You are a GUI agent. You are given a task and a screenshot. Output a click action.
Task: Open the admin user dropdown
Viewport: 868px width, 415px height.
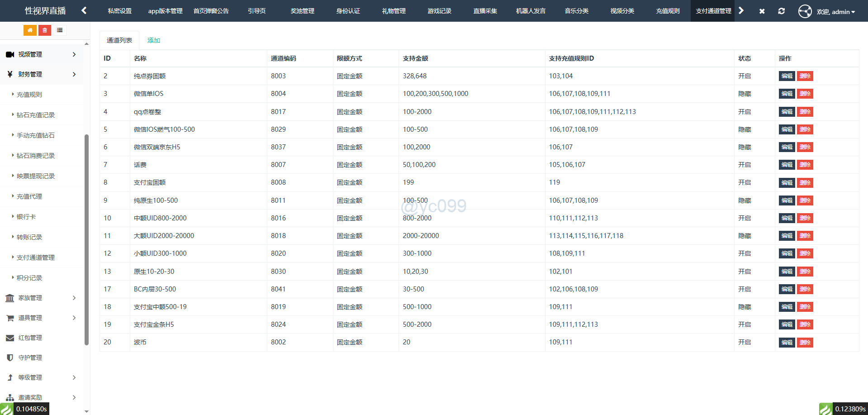coord(836,12)
